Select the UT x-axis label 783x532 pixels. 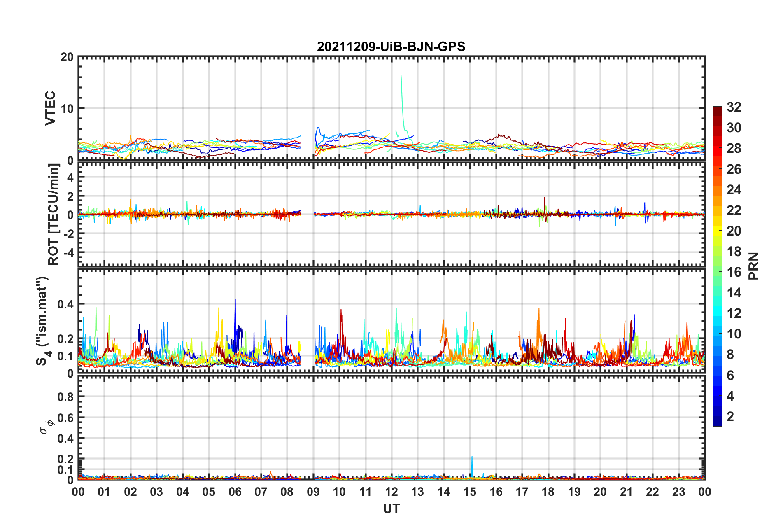pos(391,509)
